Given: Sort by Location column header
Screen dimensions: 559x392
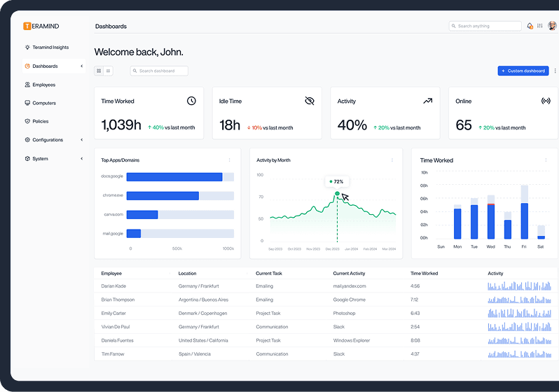Looking at the screenshot, I should pyautogui.click(x=187, y=273).
